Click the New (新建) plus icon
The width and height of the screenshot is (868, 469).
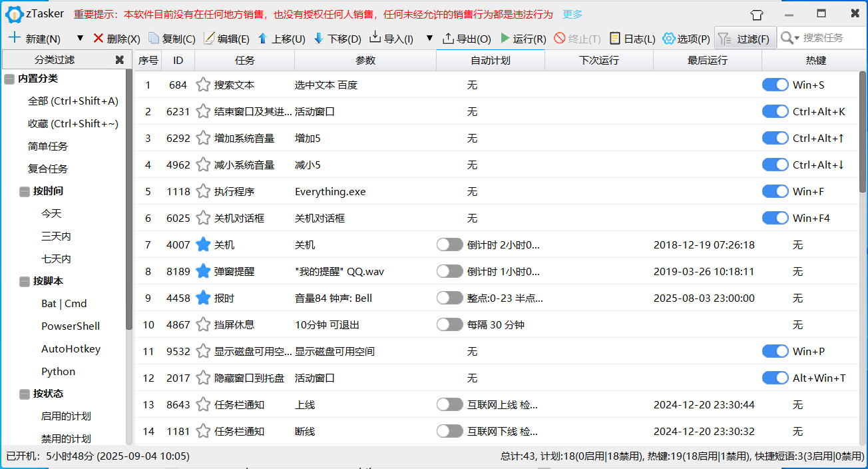(x=14, y=38)
